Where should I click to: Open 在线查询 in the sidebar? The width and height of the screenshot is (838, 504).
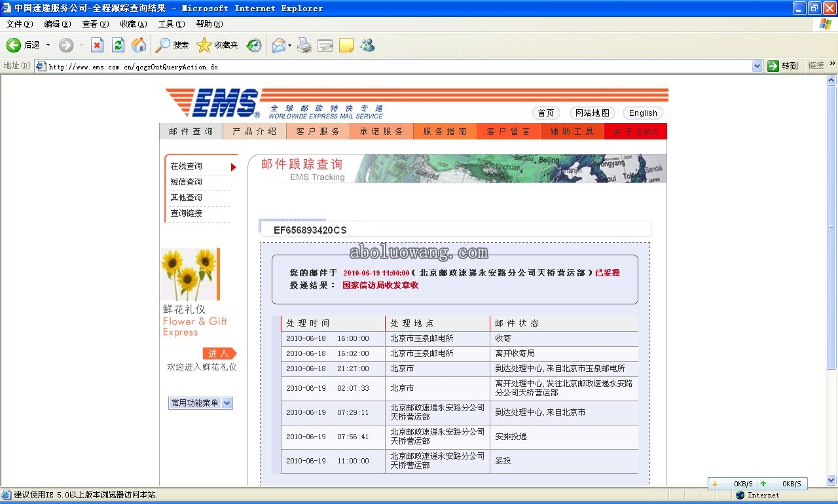coord(187,166)
